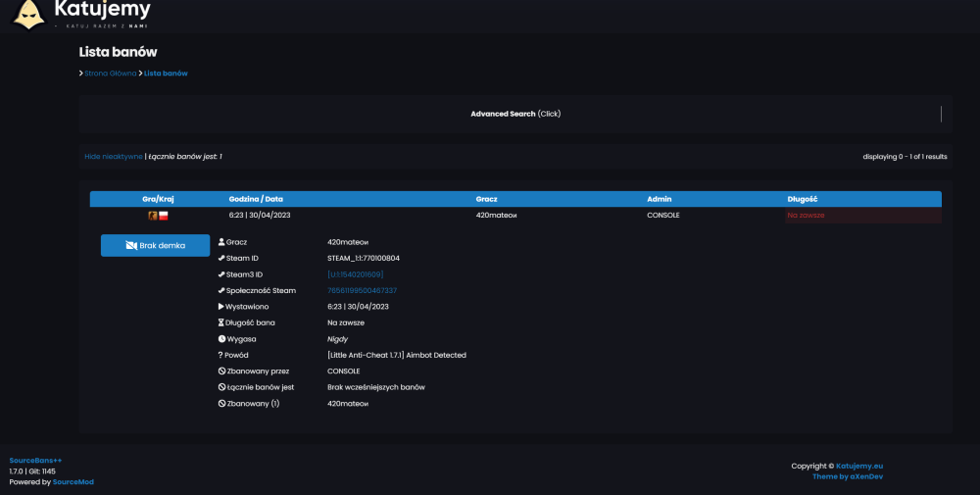Click the clock icon beside Wygasa
The height and width of the screenshot is (495, 980).
221,339
